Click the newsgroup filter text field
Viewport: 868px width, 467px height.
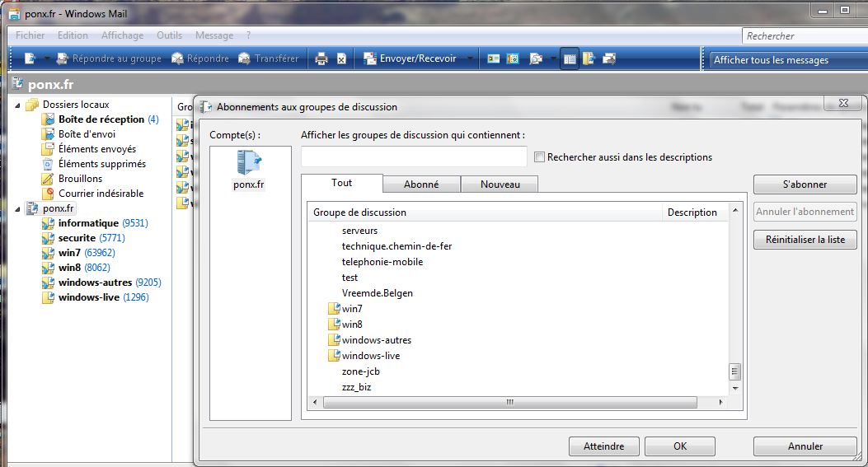click(x=414, y=156)
